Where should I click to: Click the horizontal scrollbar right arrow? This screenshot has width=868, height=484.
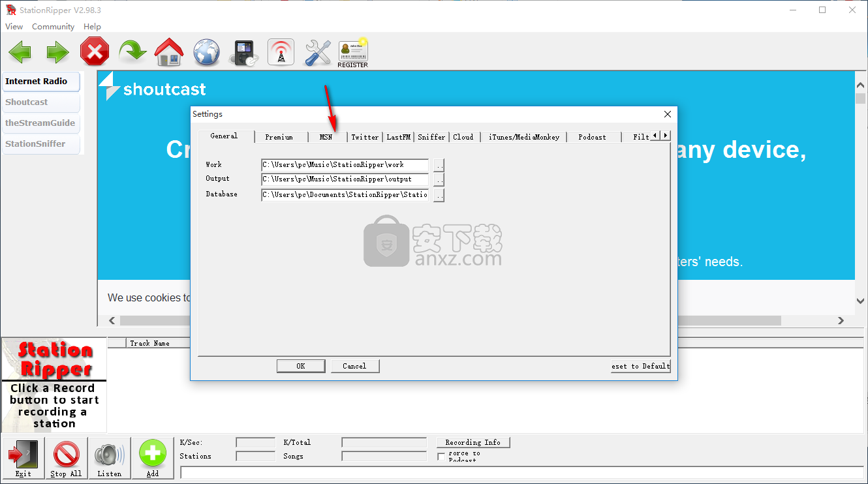tap(841, 321)
